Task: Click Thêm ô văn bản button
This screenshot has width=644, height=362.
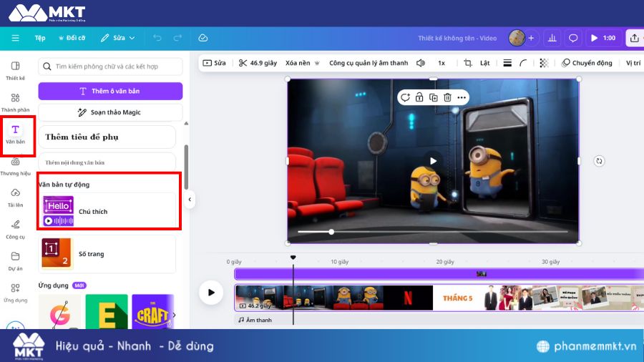Action: click(x=110, y=91)
